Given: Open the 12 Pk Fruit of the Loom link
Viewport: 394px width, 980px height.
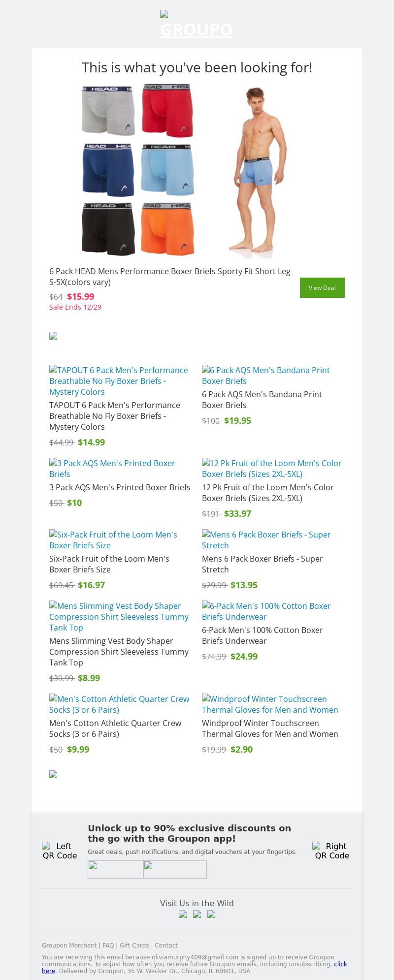Looking at the screenshot, I should pos(271,469).
